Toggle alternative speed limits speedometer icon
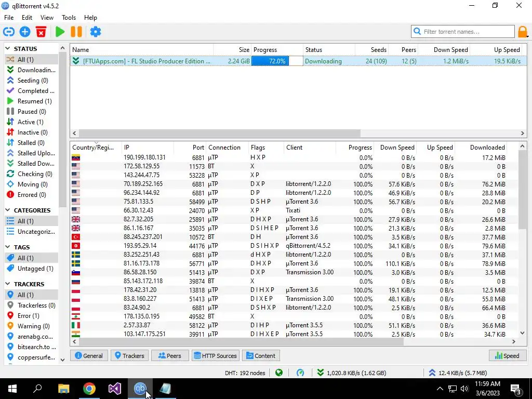 [300, 373]
